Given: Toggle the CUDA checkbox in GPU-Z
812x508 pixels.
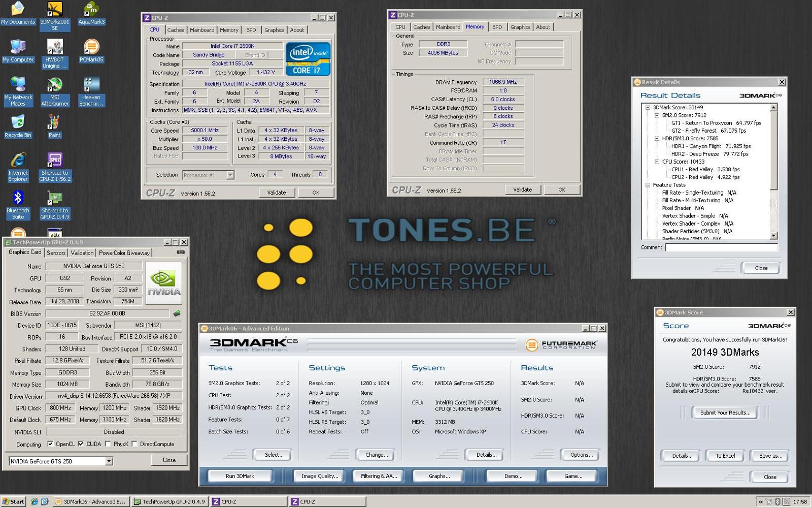Looking at the screenshot, I should click(81, 443).
